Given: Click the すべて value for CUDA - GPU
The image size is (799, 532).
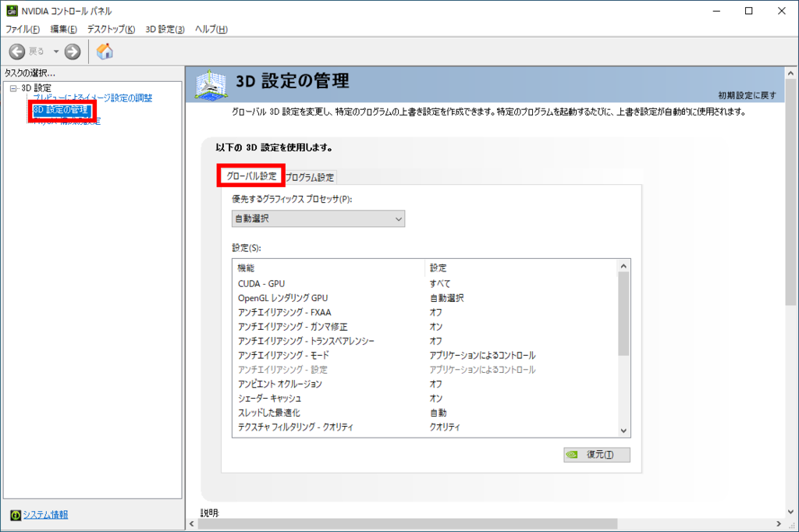Looking at the screenshot, I should pyautogui.click(x=440, y=283).
